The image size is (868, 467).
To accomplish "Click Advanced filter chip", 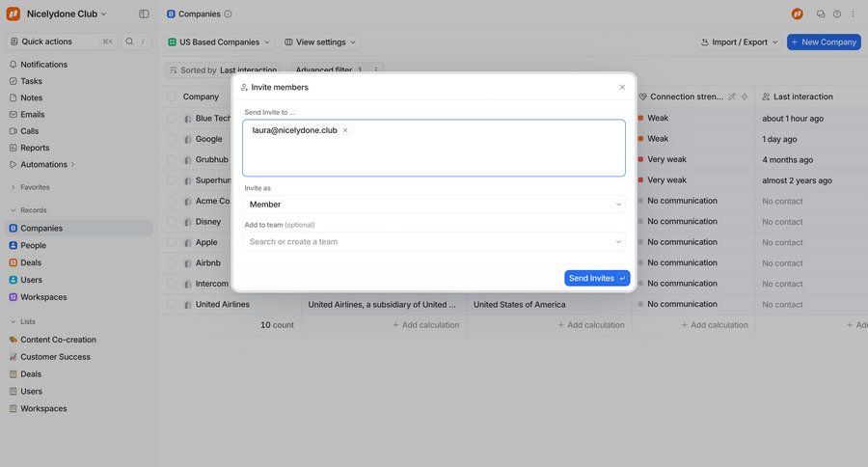I will (329, 69).
